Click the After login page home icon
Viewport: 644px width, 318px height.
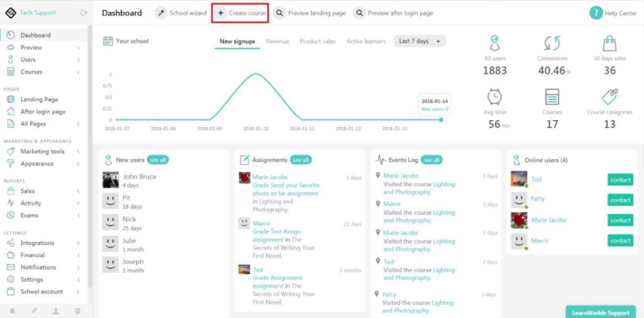coord(11,112)
